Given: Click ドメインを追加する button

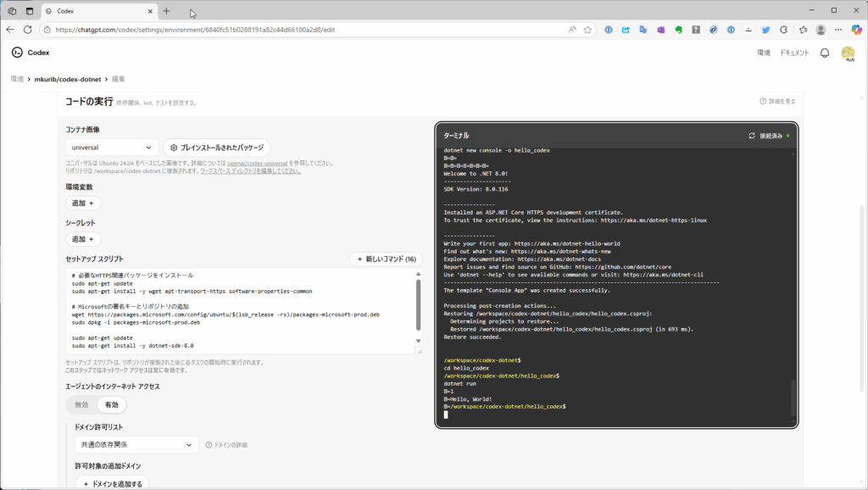Looking at the screenshot, I should (113, 483).
